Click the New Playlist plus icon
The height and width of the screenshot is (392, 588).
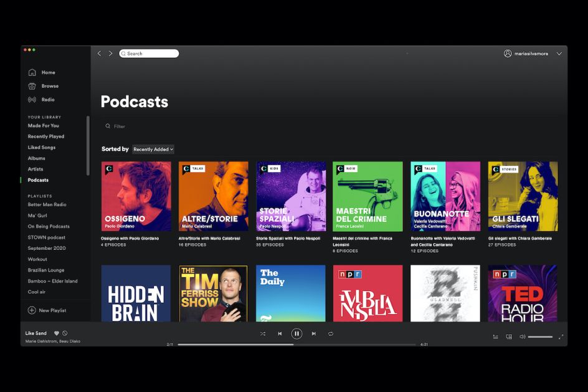tap(32, 310)
